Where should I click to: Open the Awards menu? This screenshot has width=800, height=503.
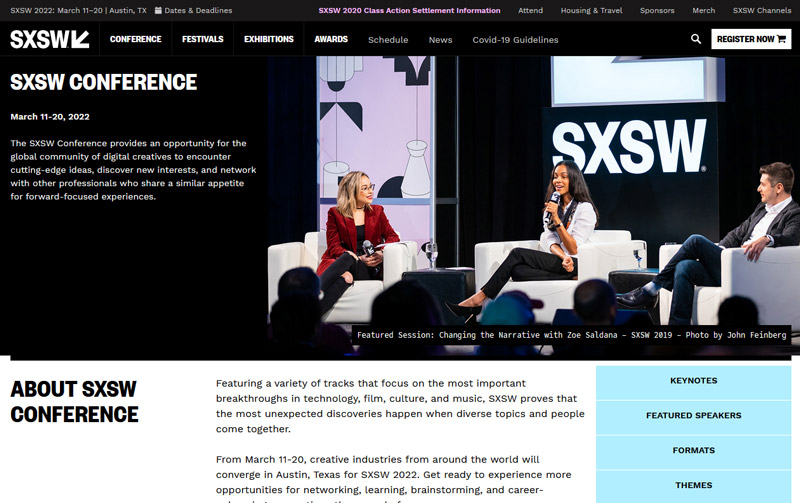click(x=331, y=39)
